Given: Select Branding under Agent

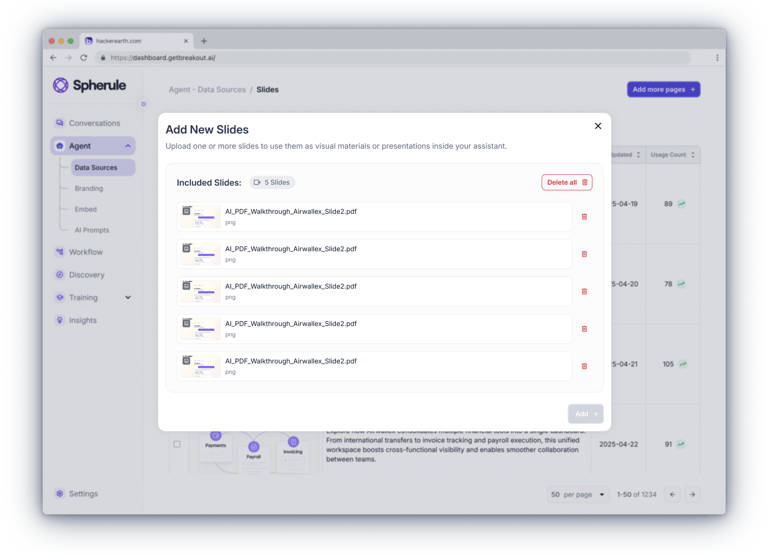Looking at the screenshot, I should [89, 189].
